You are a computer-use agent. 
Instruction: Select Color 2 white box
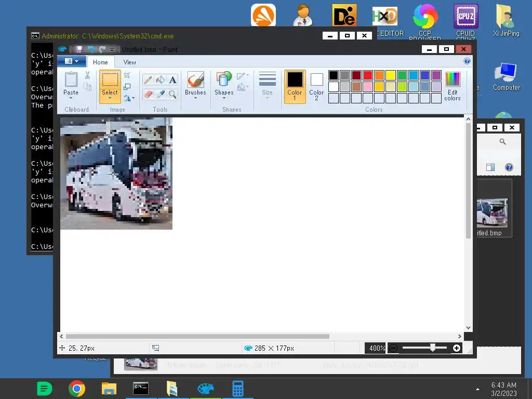click(x=316, y=87)
